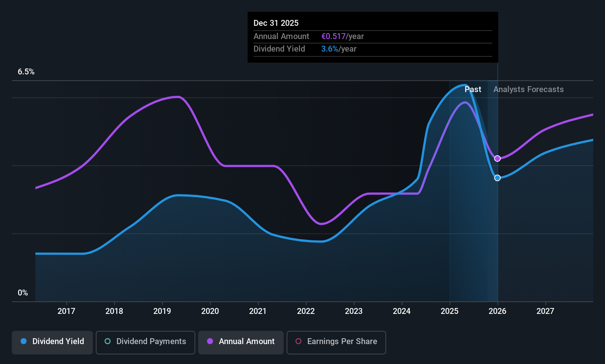Click the tooltip's Dividend Yield label
This screenshot has height=364, width=605.
click(279, 49)
